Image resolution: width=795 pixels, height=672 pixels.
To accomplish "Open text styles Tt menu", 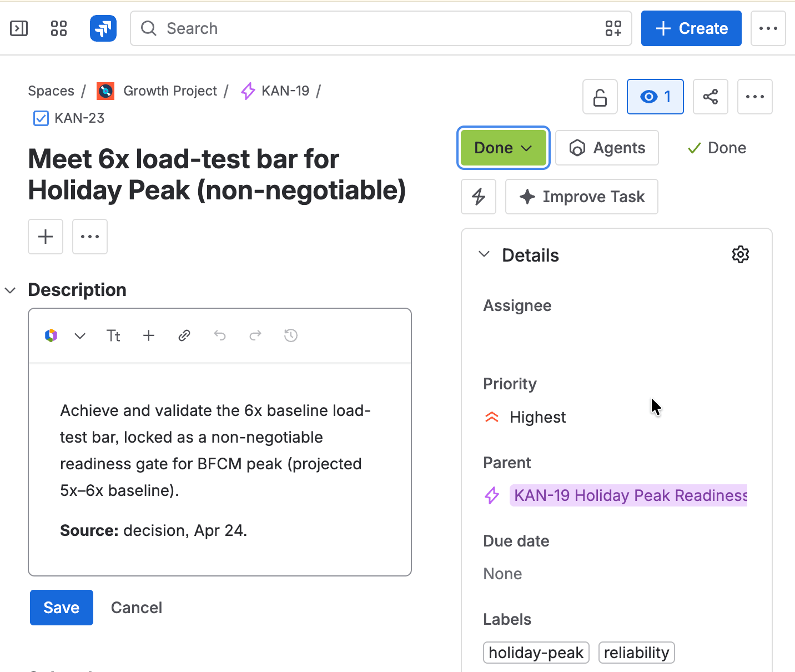I will point(113,335).
